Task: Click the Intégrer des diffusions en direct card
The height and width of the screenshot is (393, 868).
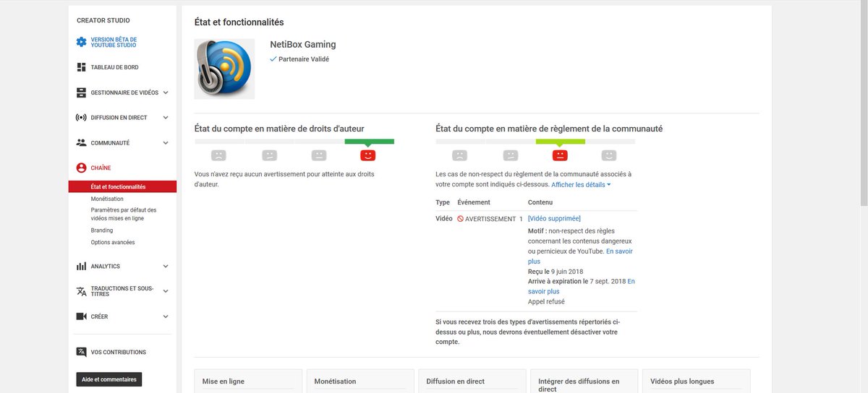Action: tap(584, 381)
